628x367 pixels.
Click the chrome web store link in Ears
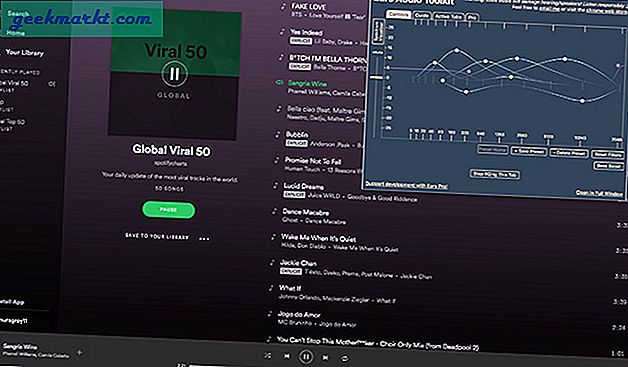[607, 11]
